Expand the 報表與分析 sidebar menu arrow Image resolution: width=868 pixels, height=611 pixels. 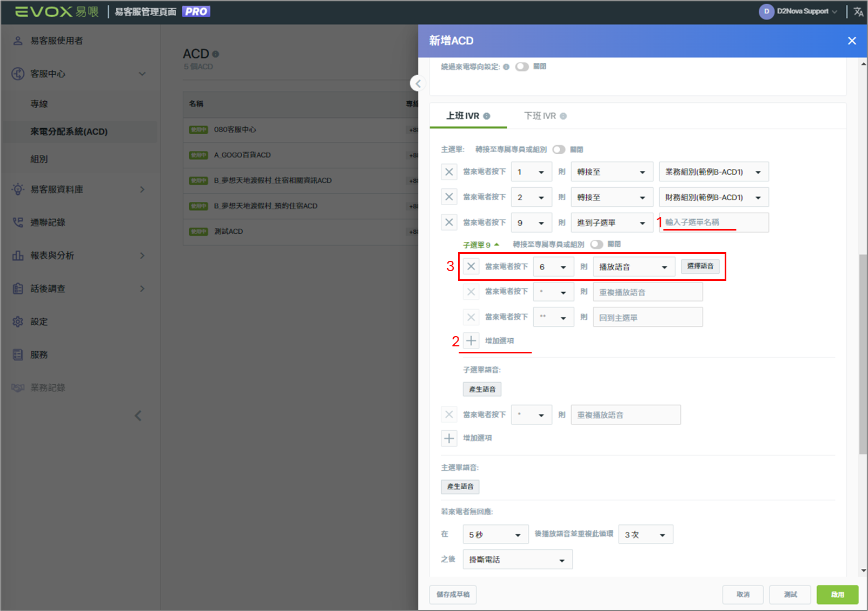(x=142, y=255)
